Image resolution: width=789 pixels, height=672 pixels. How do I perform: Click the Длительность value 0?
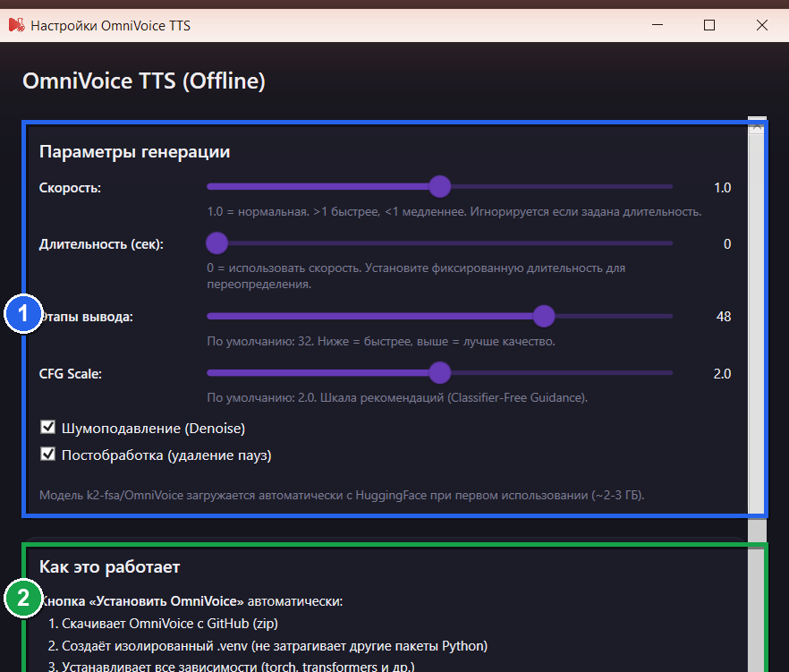[727, 244]
